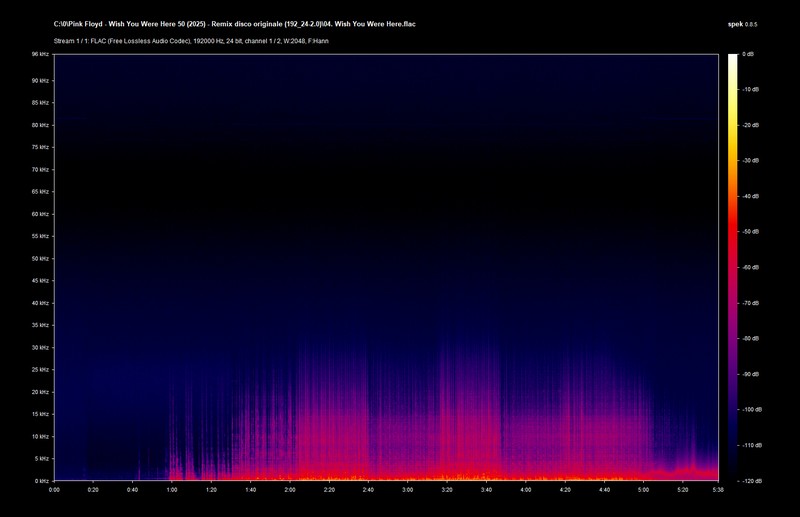Click the 4:00 time axis label

[526, 490]
